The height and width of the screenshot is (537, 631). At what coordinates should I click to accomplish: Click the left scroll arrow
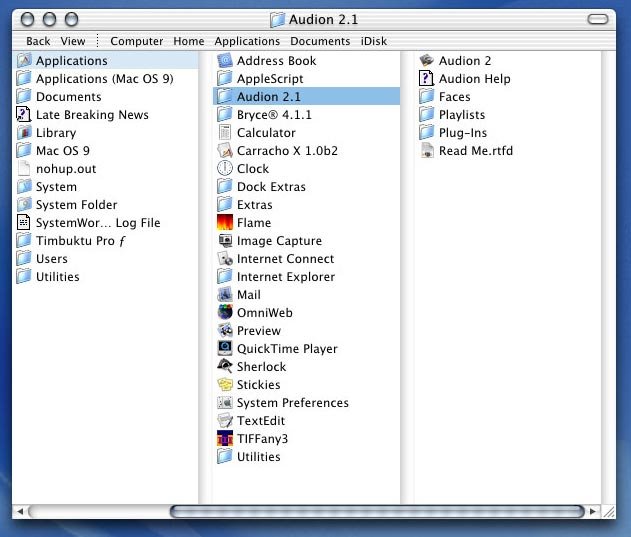coord(20,512)
